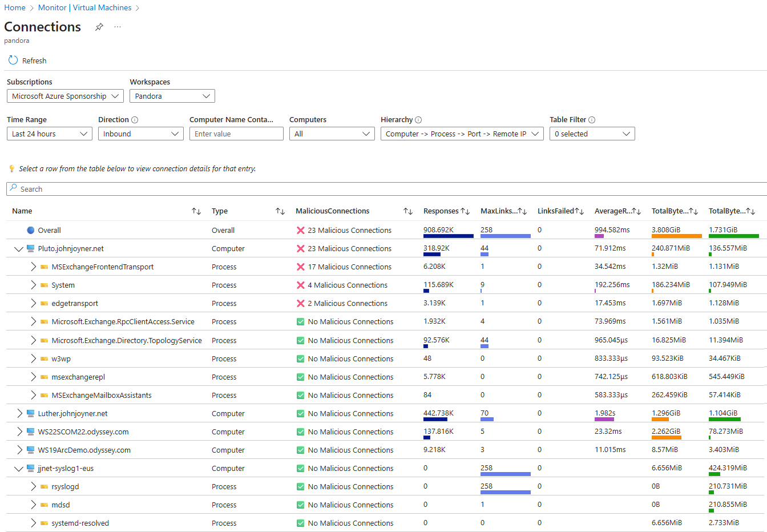This screenshot has height=532, width=767.
Task: Open the Direction Inbound dropdown
Action: pyautogui.click(x=140, y=134)
